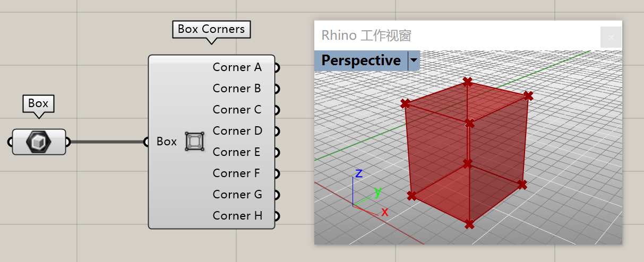Open the Perspective viewport dropdown arrow
The width and height of the screenshot is (644, 262).
[x=414, y=61]
